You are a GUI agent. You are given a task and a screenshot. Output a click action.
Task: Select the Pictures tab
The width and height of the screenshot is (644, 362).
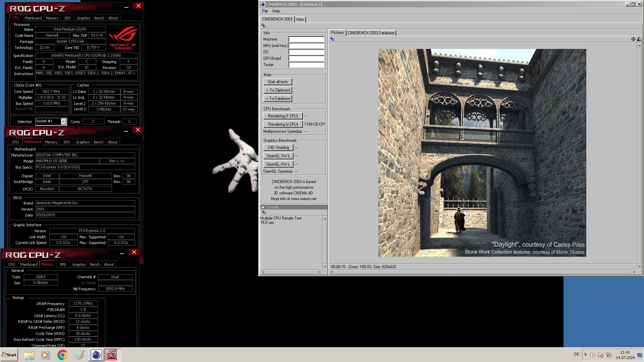(x=337, y=33)
